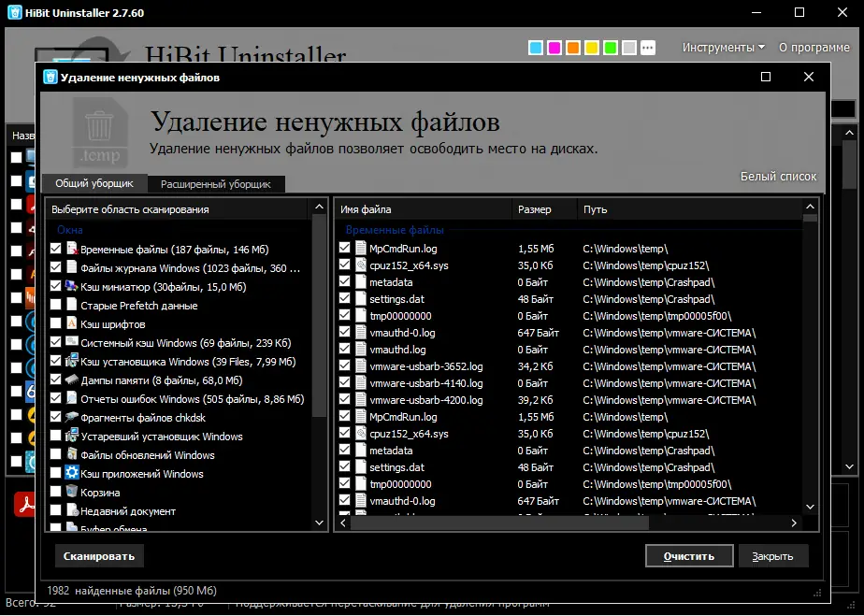The height and width of the screenshot is (616, 864).
Task: Open more colors (three dots) in main window
Action: click(x=648, y=48)
